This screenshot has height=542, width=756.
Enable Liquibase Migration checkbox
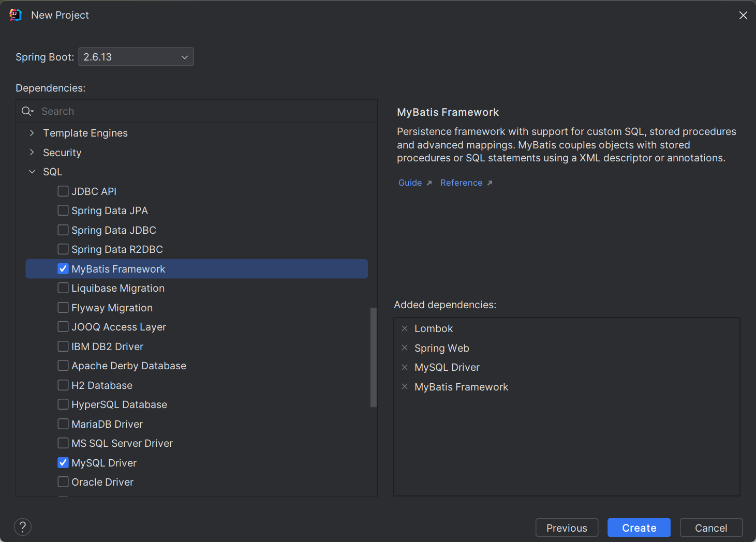pyautogui.click(x=63, y=288)
